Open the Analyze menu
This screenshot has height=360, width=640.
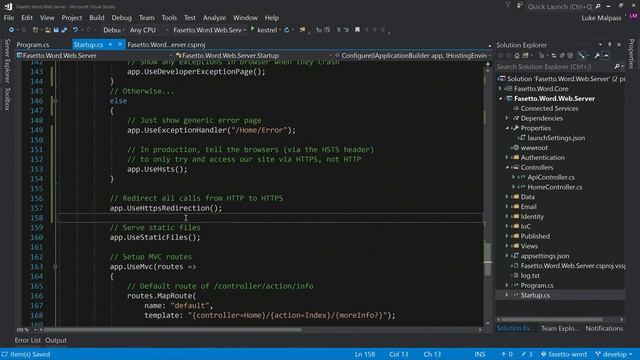click(214, 18)
